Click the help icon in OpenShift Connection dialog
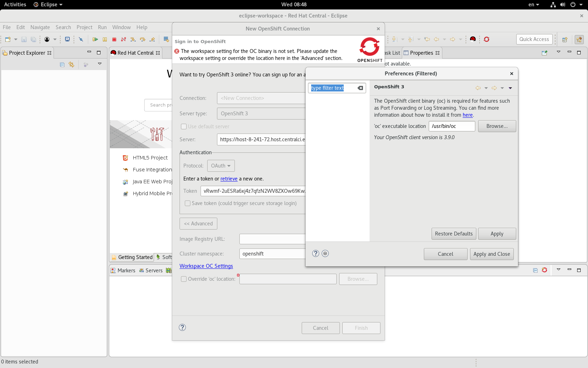This screenshot has width=588, height=368. 182,327
